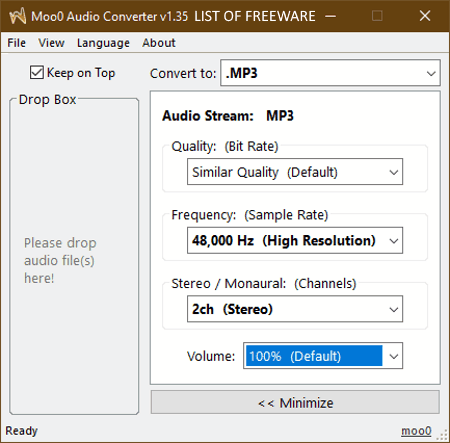
Task: Click the Quality: (Bit Rate) label
Action: pos(225,146)
